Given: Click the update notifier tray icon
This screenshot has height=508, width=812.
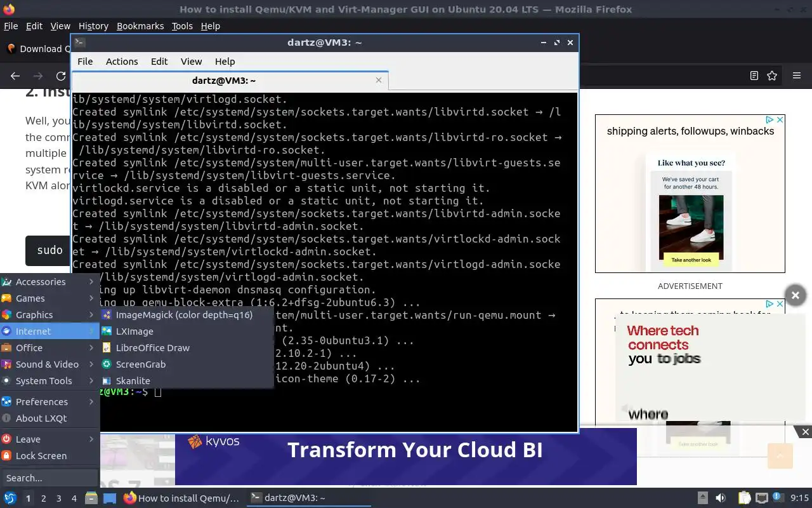Looking at the screenshot, I should coord(780,498).
